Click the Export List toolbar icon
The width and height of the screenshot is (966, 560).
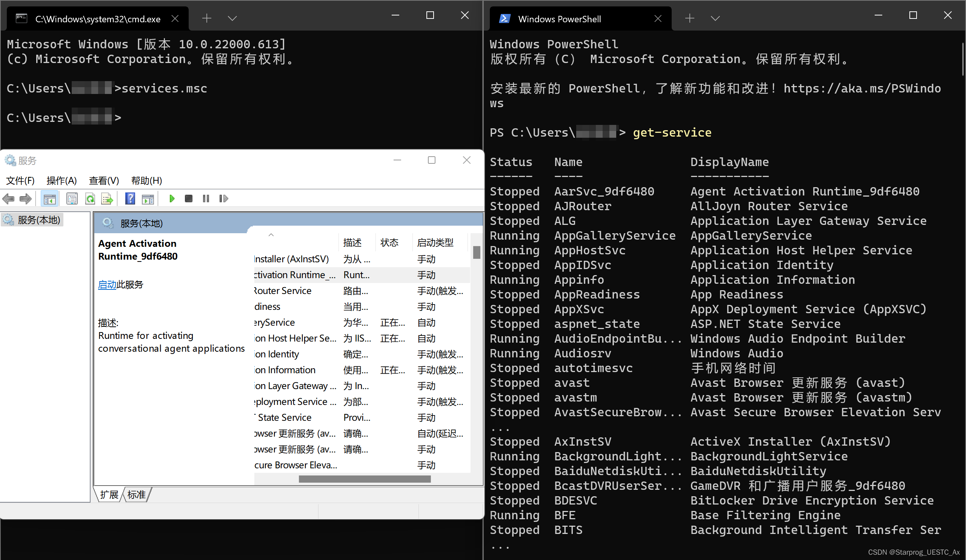(107, 198)
